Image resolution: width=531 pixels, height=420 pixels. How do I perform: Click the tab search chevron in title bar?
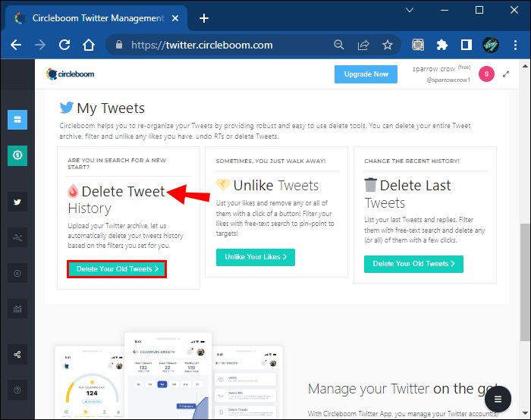pyautogui.click(x=410, y=10)
